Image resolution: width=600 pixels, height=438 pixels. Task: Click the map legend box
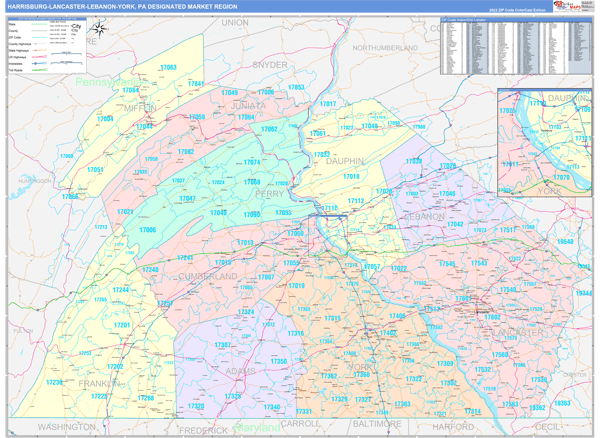point(47,45)
